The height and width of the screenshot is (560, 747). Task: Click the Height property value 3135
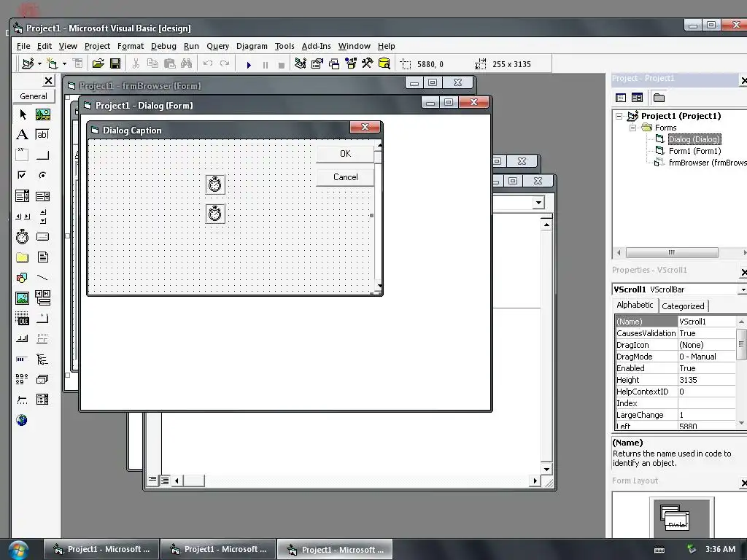pyautogui.click(x=707, y=380)
